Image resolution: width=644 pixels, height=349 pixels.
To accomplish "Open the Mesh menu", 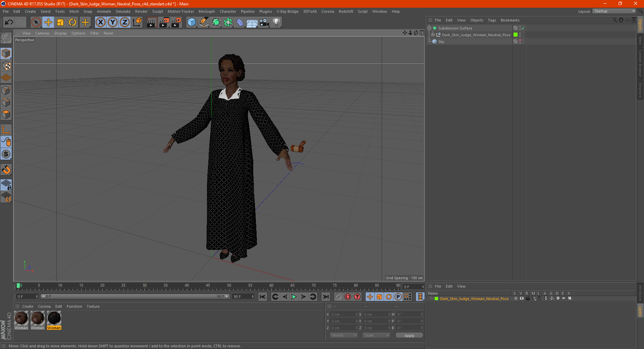I will point(74,11).
